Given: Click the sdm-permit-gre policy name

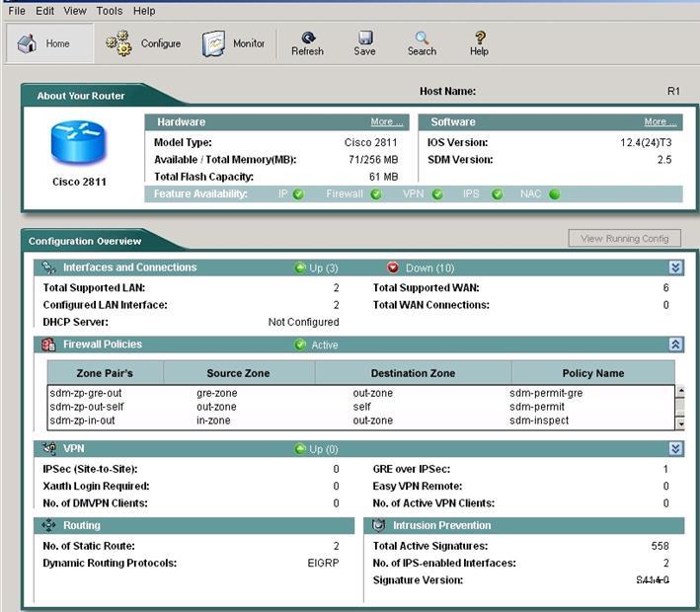Looking at the screenshot, I should coord(546,393).
